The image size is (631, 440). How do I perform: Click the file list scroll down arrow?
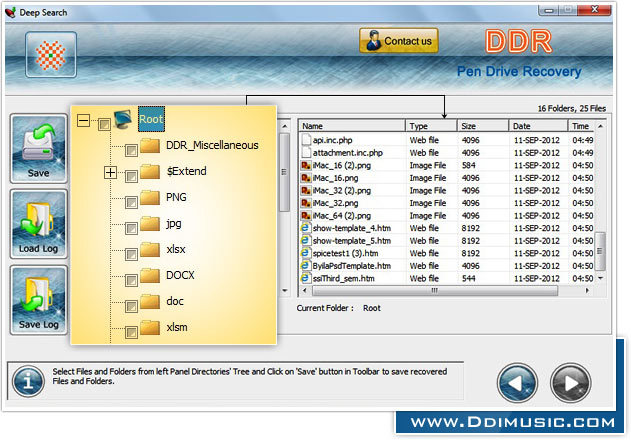pyautogui.click(x=600, y=278)
